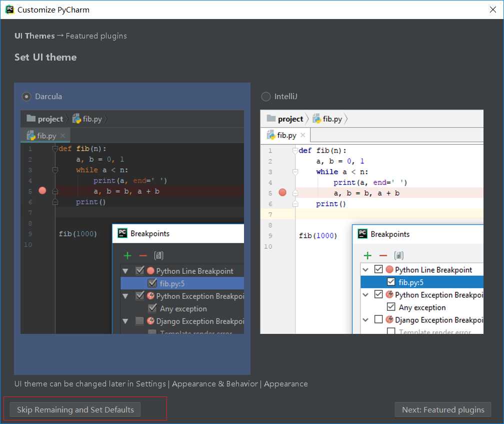
Task: Click the red breakpoint dot in the Darcula editor gutter
Action: [42, 190]
